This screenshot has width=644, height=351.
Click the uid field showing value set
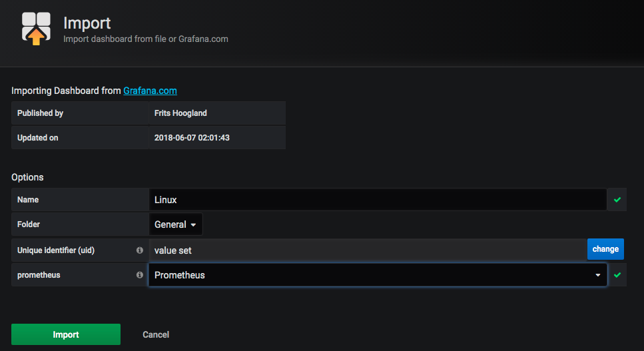pos(367,250)
